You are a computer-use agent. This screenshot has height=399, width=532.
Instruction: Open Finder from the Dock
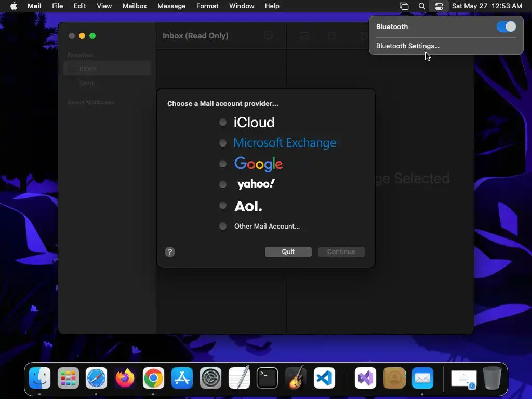tap(39, 378)
